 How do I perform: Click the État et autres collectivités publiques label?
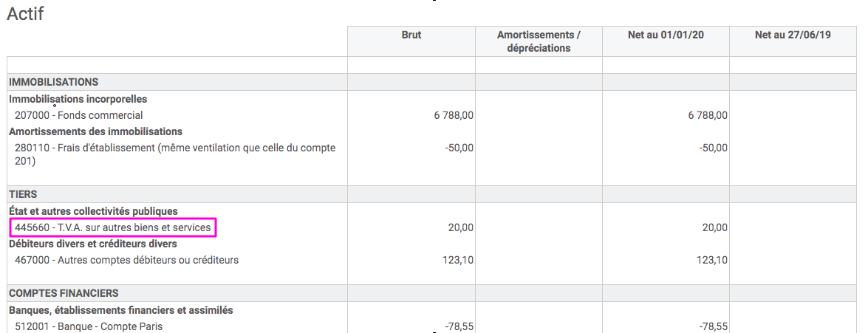(x=93, y=211)
